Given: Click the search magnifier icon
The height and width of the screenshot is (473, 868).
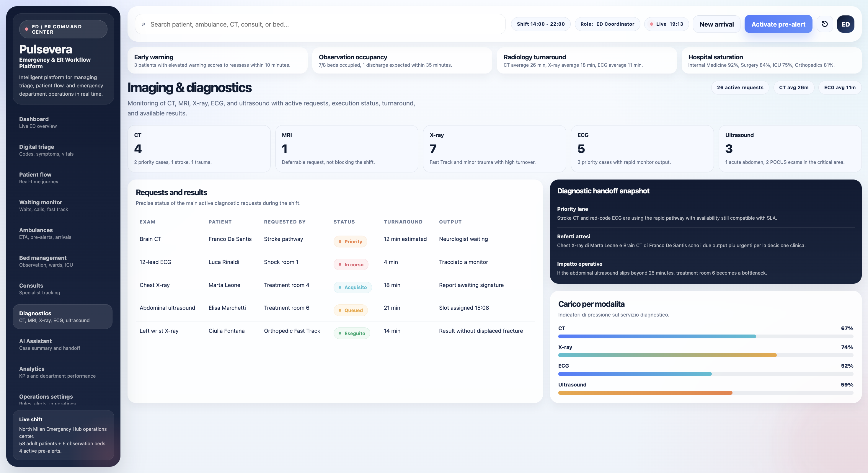Looking at the screenshot, I should (x=143, y=24).
